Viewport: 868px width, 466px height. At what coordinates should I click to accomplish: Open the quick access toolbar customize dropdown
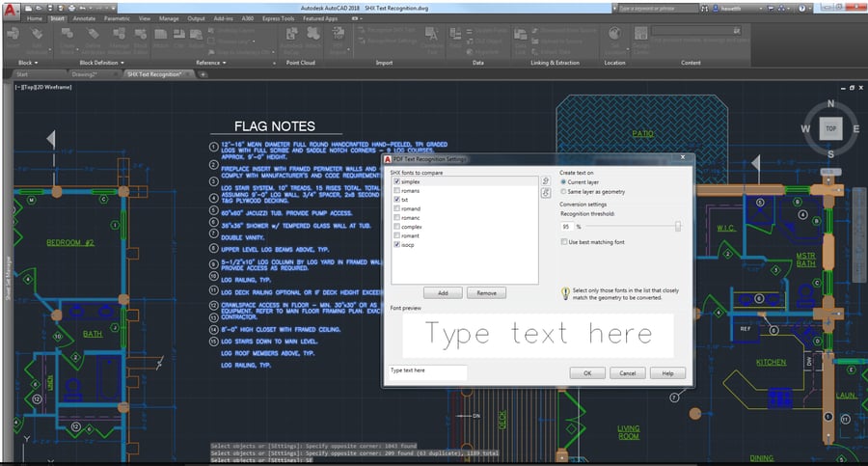[x=114, y=9]
